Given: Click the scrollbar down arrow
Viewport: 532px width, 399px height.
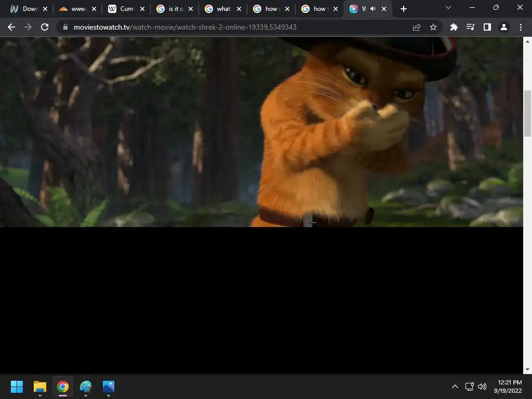Looking at the screenshot, I should [x=527, y=369].
